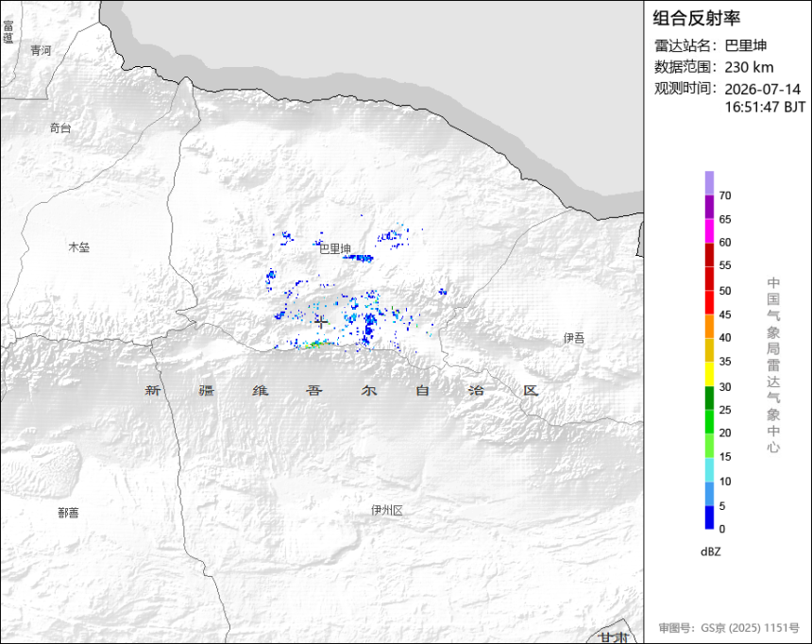
Task: Click the 伊州区 place label
Action: click(x=387, y=510)
